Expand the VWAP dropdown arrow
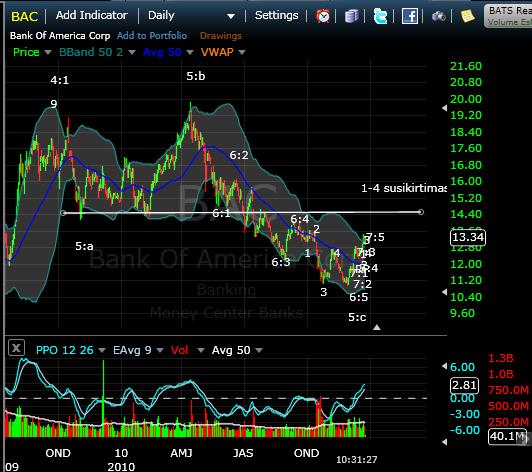The width and height of the screenshot is (532, 472). point(242,52)
